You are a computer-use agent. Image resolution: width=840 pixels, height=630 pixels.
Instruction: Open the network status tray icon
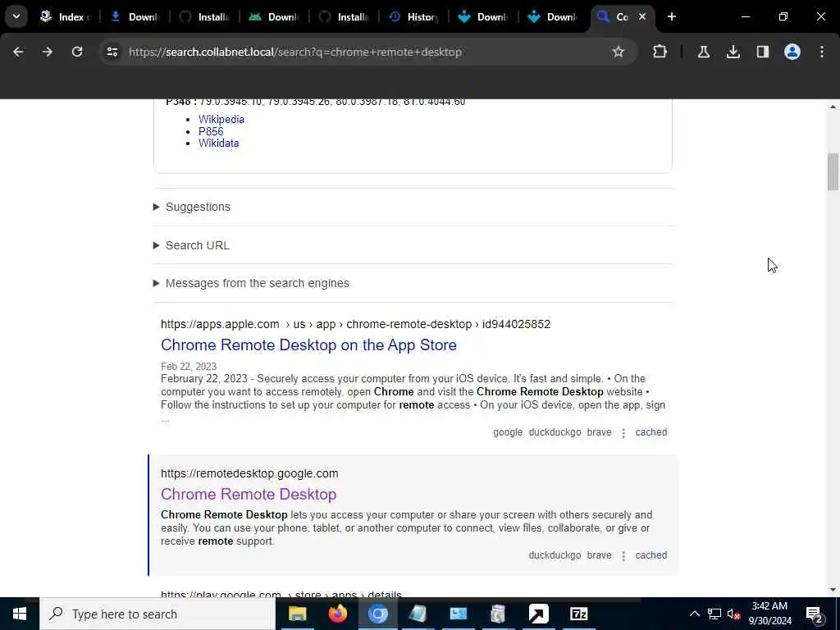714,614
